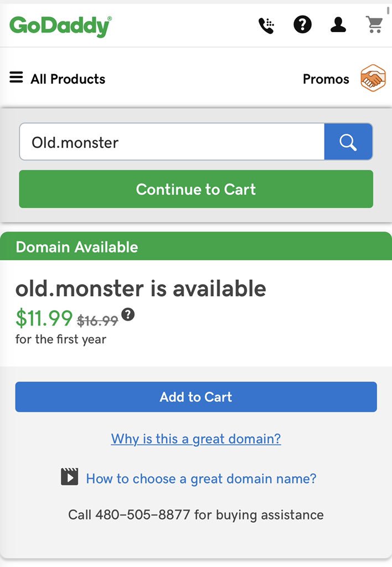Open the phone contact icon
Image resolution: width=392 pixels, height=567 pixels.
[266, 25]
